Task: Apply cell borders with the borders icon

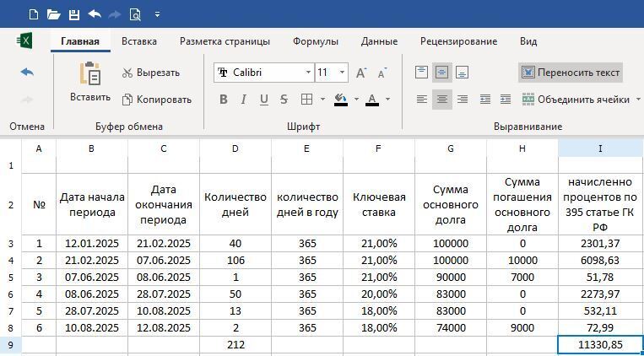Action: [x=306, y=100]
